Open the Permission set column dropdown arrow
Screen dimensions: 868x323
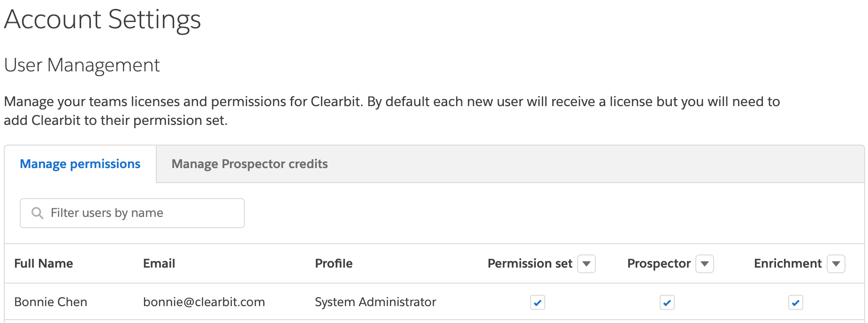tap(586, 264)
